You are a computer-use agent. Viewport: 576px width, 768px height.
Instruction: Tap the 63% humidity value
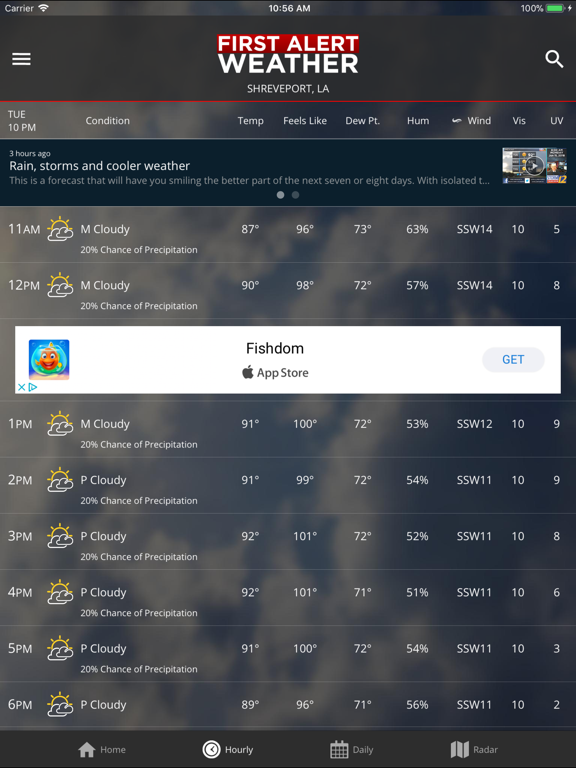click(417, 229)
